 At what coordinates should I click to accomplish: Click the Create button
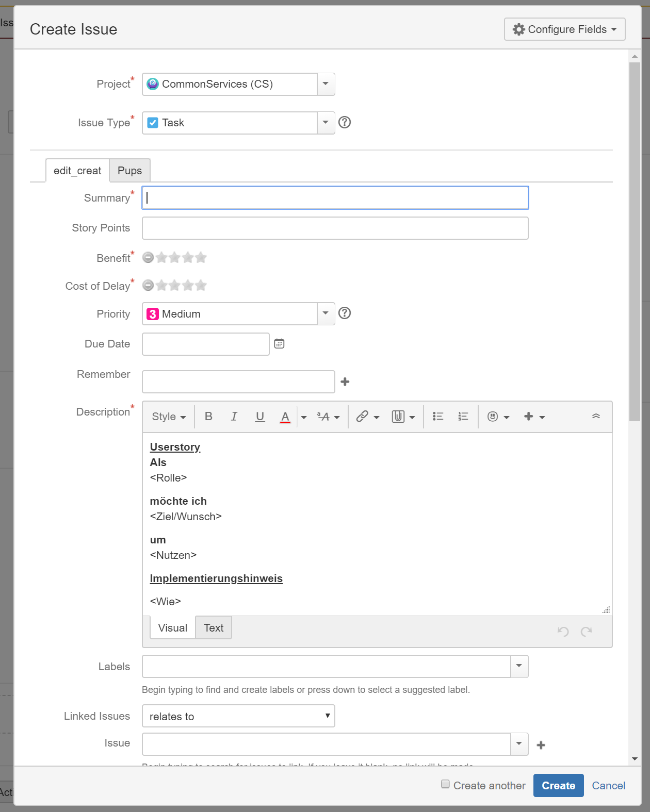click(x=558, y=786)
